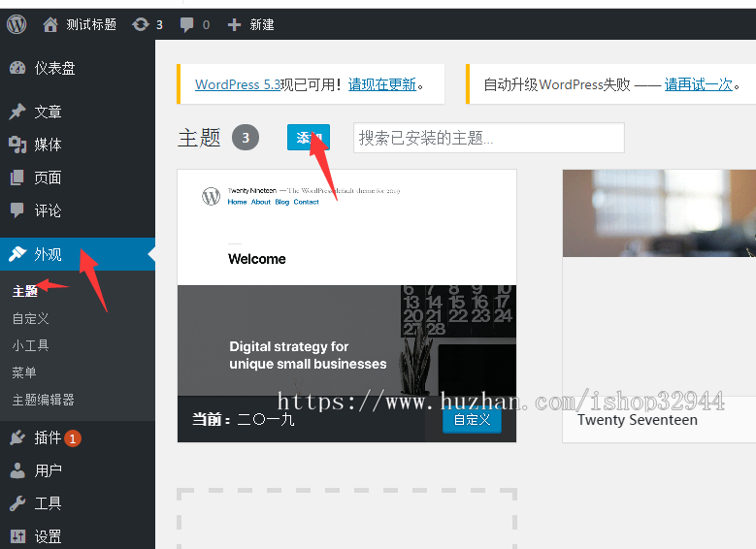Click the plus icon for 新建
Viewport: 756px width, 549px height.
(x=234, y=24)
